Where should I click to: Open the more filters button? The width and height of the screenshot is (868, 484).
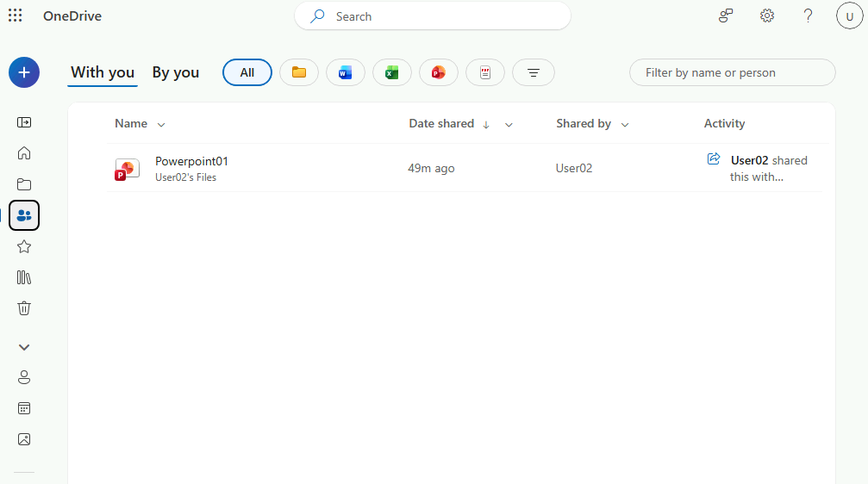tap(533, 72)
